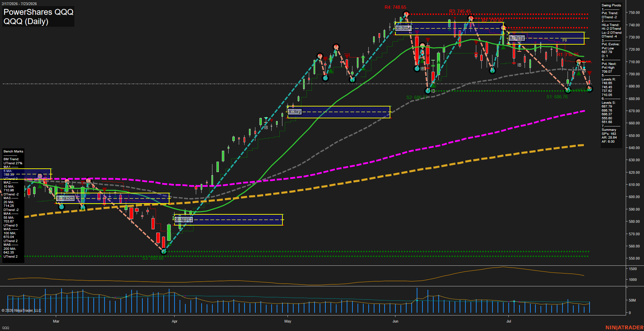Click the 642.35 moving average value
Viewport: 644px width, 331px height.
9,253
